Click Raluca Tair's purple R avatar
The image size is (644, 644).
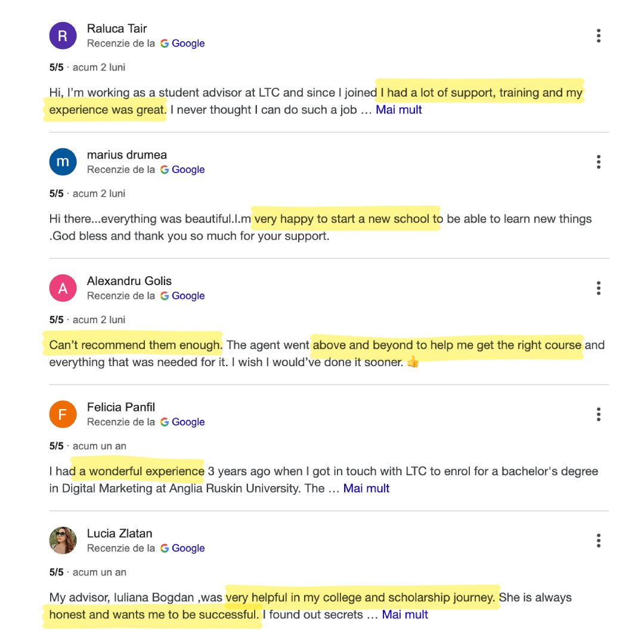[x=63, y=36]
